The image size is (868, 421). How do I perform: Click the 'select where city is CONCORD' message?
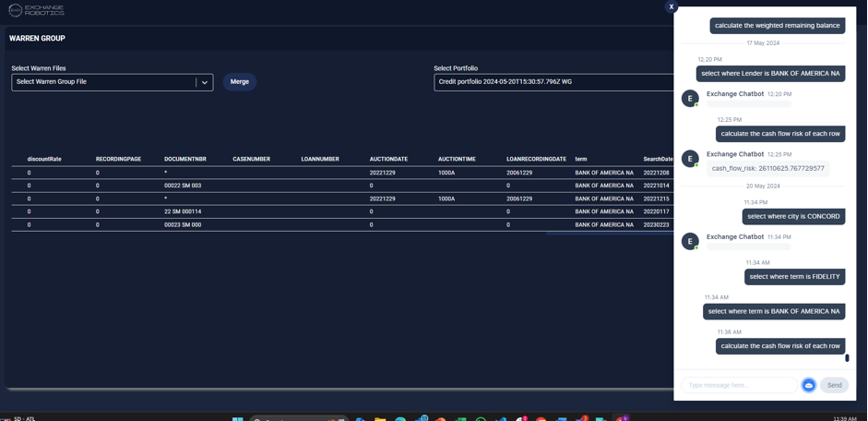[793, 217]
